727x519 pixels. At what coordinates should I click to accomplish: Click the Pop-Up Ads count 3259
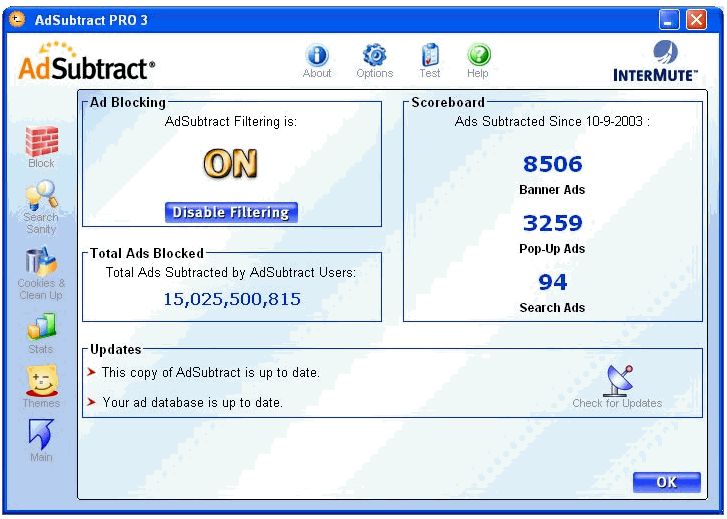(552, 223)
